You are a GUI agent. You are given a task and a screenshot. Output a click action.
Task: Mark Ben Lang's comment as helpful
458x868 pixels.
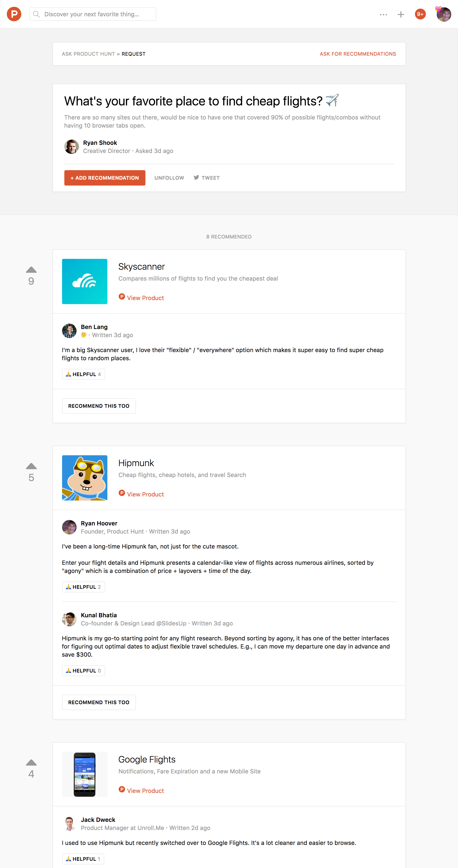coord(83,374)
